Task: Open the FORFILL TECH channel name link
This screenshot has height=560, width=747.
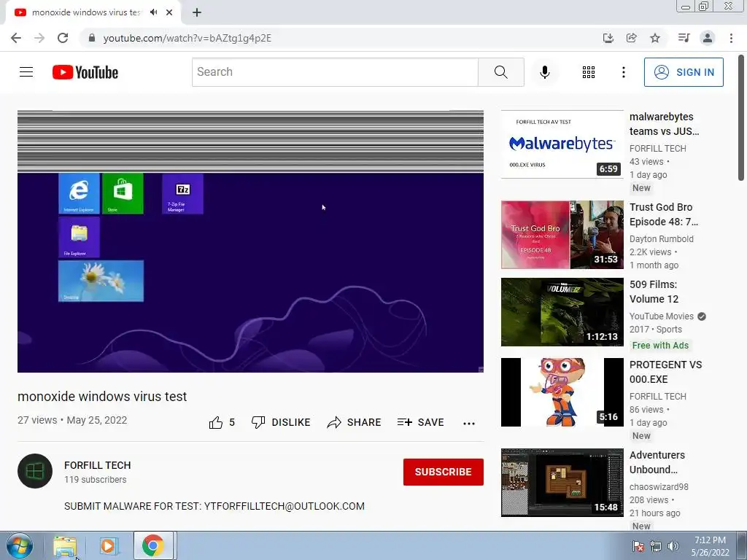Action: point(98,465)
